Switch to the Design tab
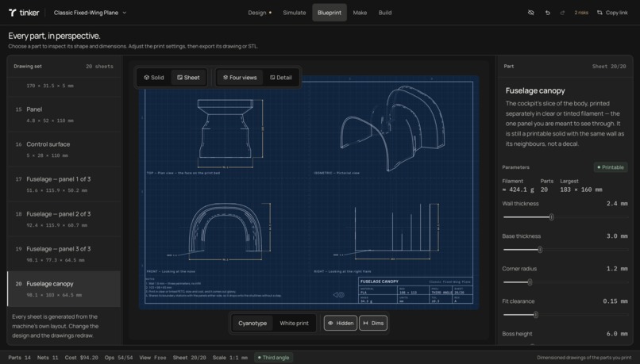Image resolution: width=640 pixels, height=364 pixels. coord(260,13)
